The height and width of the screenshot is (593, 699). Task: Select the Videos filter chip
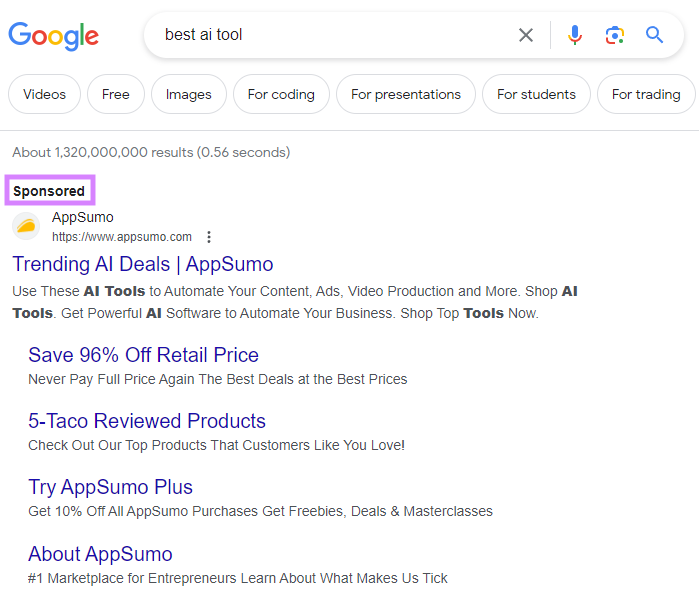[44, 94]
